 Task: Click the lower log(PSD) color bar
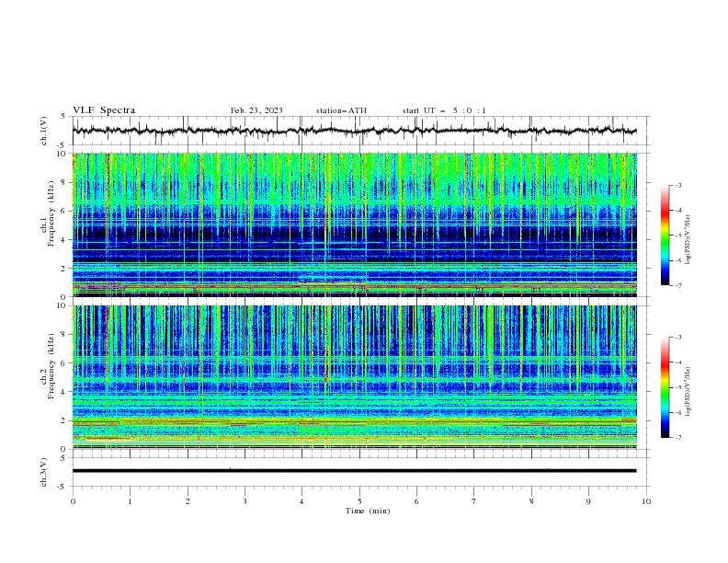(665, 387)
